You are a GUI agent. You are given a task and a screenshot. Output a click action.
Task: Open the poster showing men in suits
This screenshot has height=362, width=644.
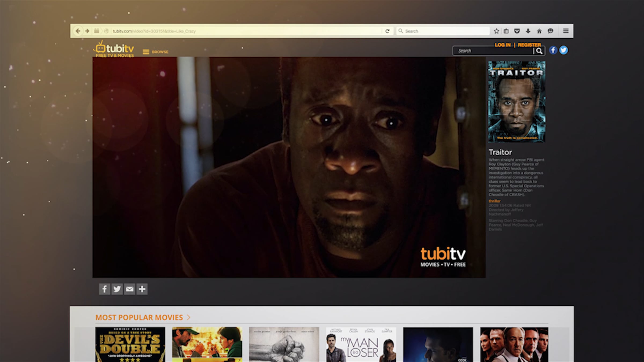[x=514, y=344]
